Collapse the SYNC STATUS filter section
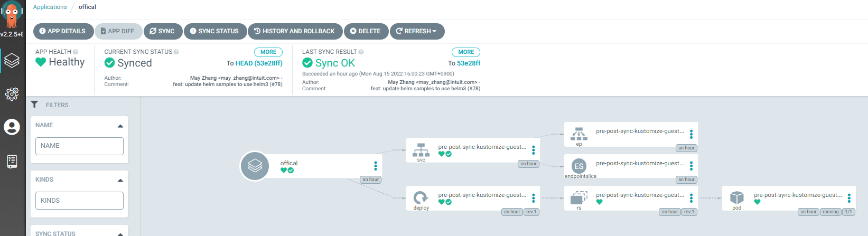The height and width of the screenshot is (236, 868). (120, 234)
